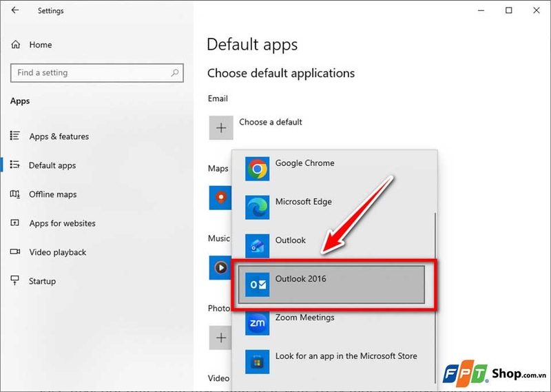Screen dimensions: 551x392
Task: Open Apps for websites page
Action: pos(62,223)
